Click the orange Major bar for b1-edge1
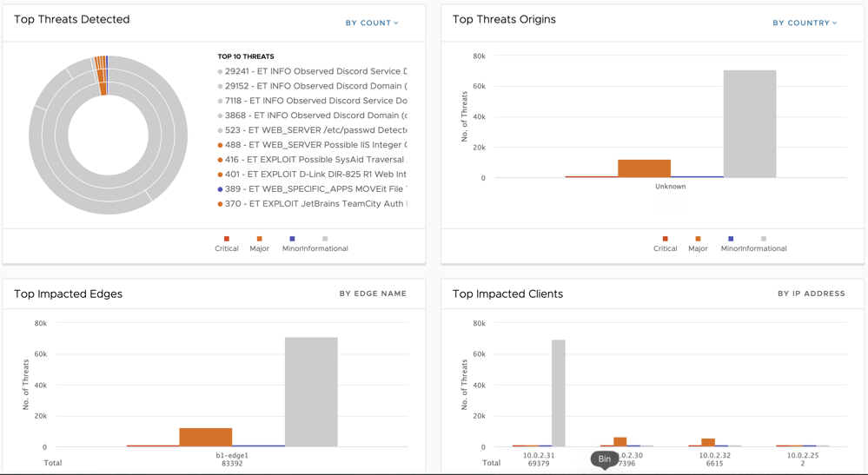The image size is (868, 475). click(205, 437)
